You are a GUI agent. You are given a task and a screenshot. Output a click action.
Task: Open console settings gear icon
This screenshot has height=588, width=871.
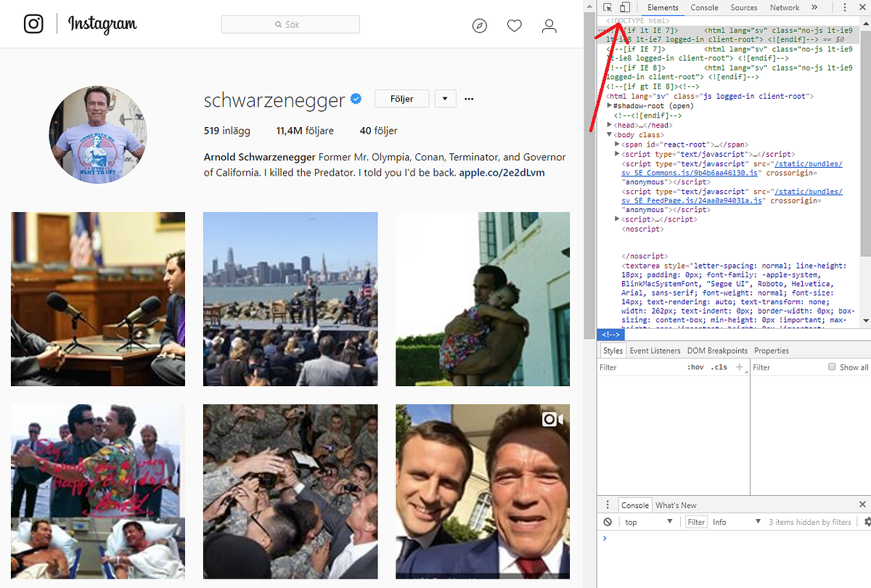tap(866, 521)
